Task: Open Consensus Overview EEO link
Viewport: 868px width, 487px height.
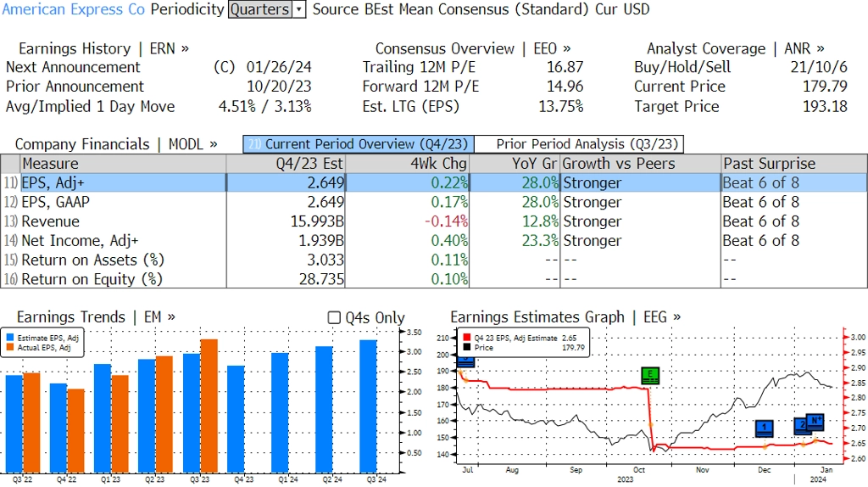Action: pos(473,48)
